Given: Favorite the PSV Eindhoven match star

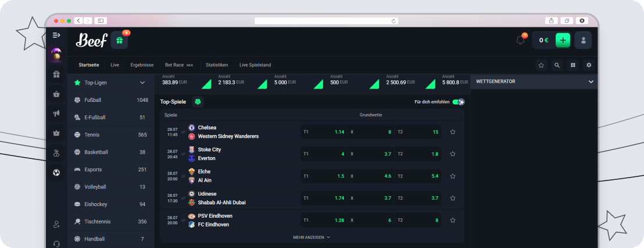Looking at the screenshot, I should click(x=453, y=220).
